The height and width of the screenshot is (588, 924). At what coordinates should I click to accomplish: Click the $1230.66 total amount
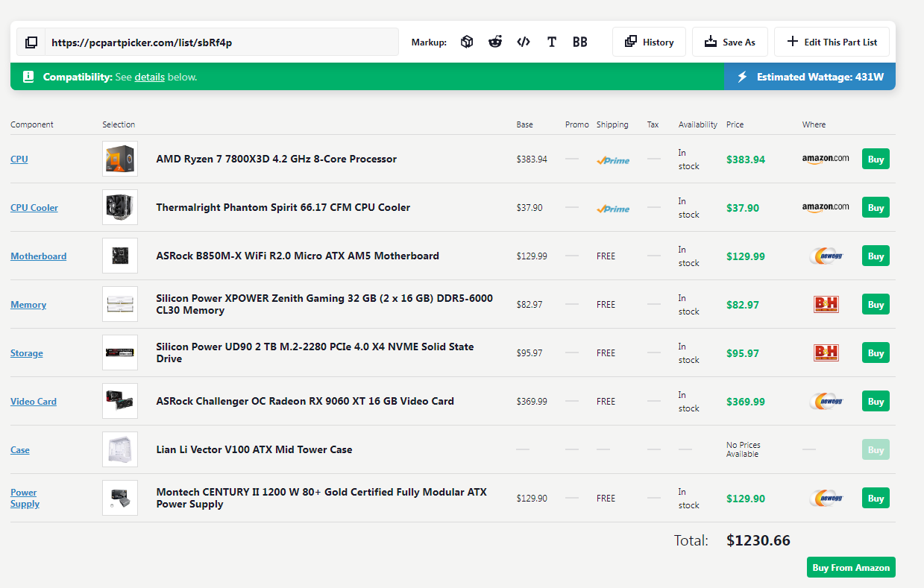click(758, 540)
